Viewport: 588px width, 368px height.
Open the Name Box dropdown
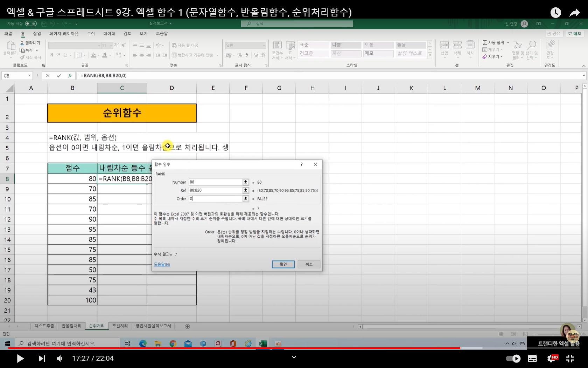coord(29,75)
